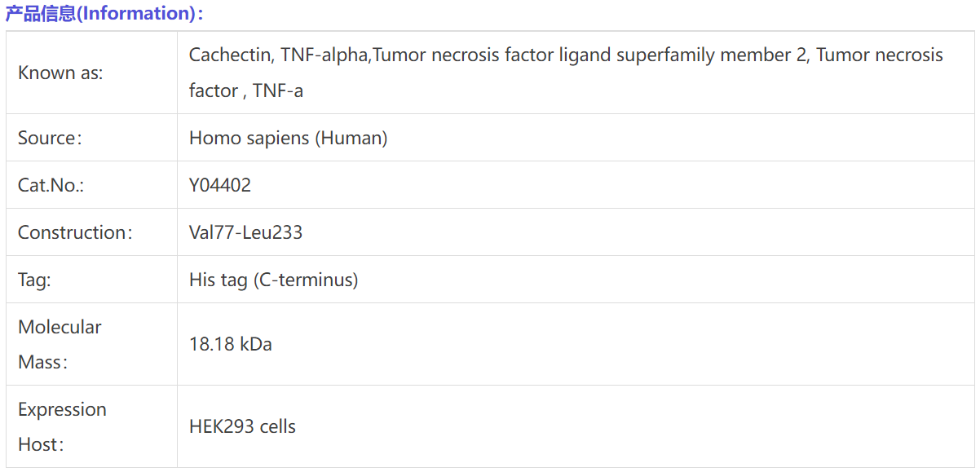Image resolution: width=980 pixels, height=472 pixels.
Task: Click the "Source:" row label
Action: [x=51, y=138]
